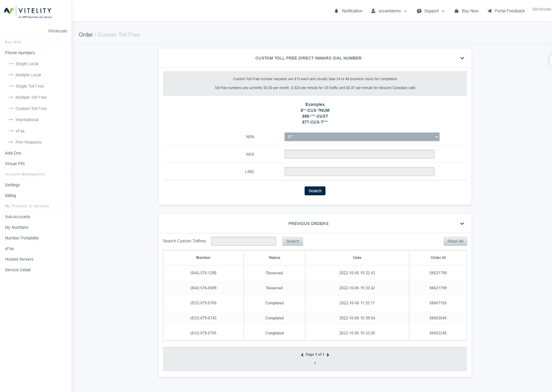Screen dimensions: 552x392
Task: Focus the LINE text field
Action: (x=359, y=172)
